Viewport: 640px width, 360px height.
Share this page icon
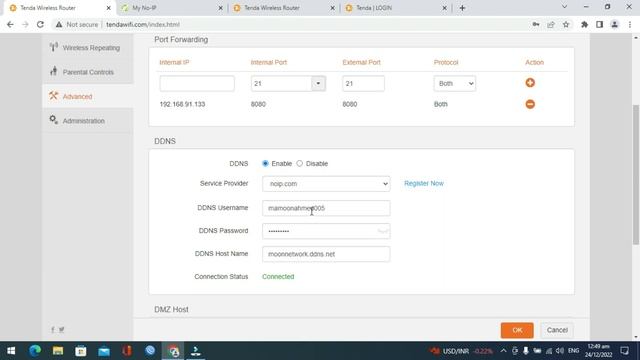pos(551,24)
